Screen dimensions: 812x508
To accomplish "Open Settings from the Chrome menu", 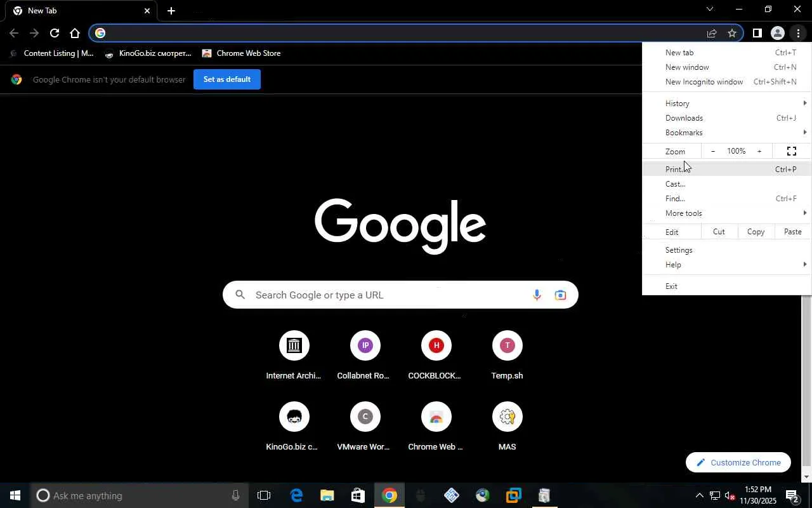I will click(x=727, y=250).
